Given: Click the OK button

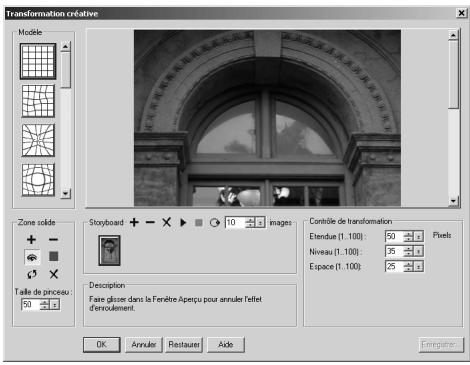Looking at the screenshot, I should pos(102,345).
